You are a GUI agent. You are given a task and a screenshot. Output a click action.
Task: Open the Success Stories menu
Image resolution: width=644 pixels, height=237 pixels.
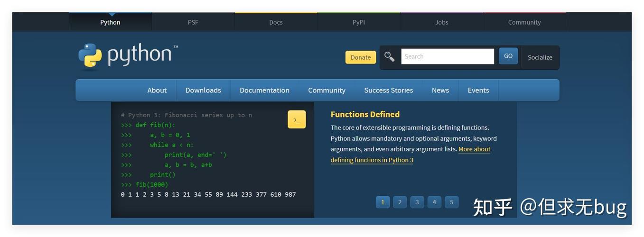click(x=389, y=90)
